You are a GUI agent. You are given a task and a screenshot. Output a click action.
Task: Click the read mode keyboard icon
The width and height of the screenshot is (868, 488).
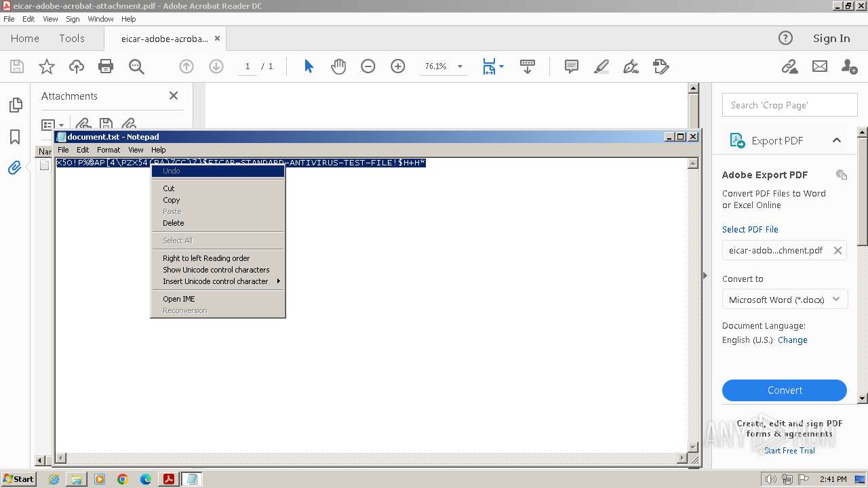pyautogui.click(x=528, y=66)
